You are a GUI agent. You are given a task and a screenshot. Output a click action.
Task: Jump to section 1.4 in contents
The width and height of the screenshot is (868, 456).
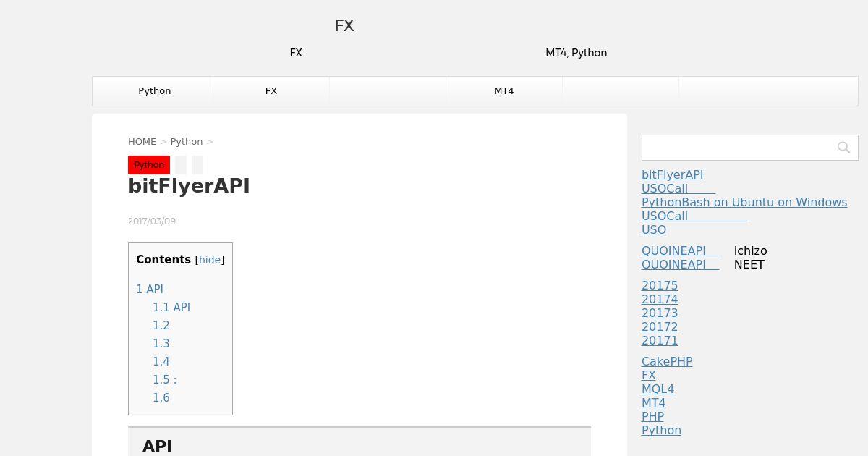point(161,361)
